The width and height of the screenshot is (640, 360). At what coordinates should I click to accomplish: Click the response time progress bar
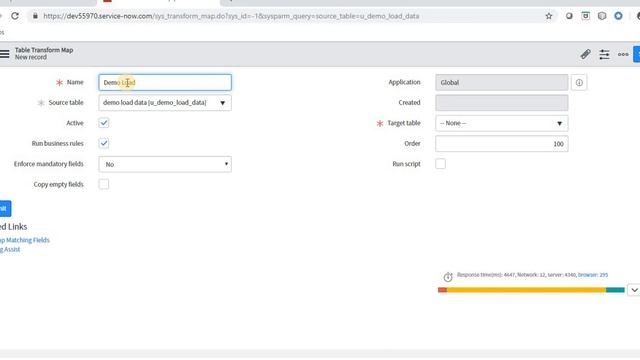pyautogui.click(x=531, y=290)
